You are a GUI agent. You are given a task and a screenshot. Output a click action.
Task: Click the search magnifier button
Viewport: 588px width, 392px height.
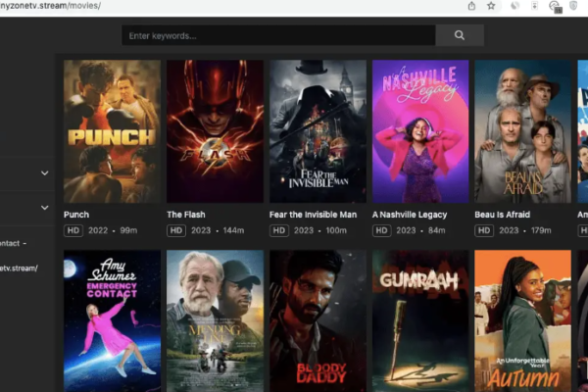coord(460,35)
